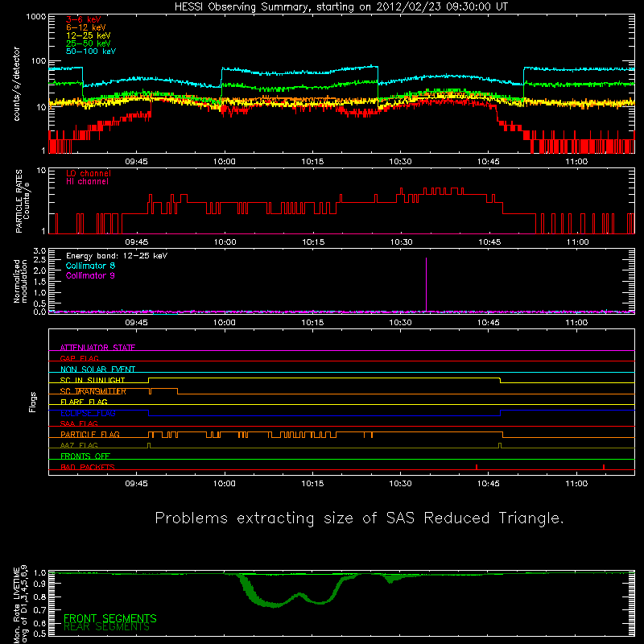Select the REAR SEGMENTS legend label

(x=107, y=627)
